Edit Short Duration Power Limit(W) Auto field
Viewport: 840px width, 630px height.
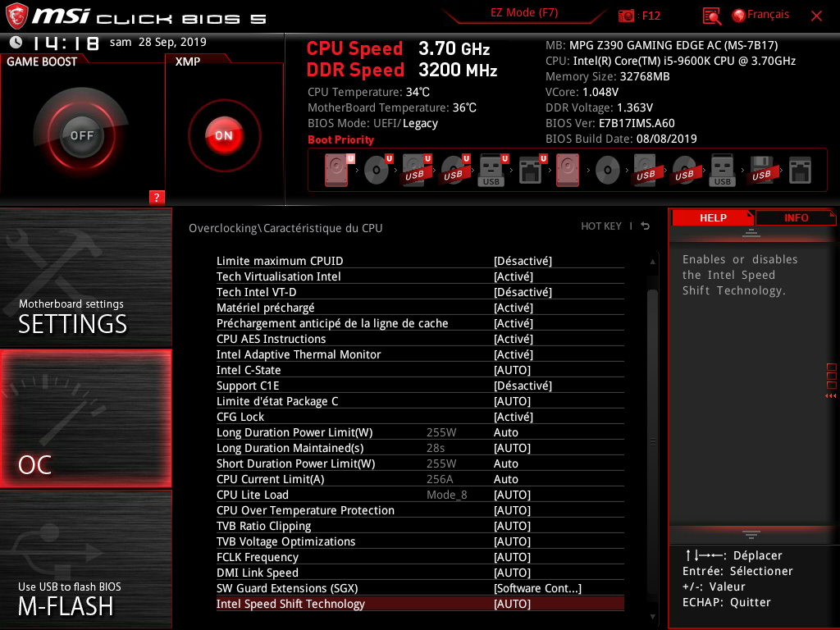505,463
